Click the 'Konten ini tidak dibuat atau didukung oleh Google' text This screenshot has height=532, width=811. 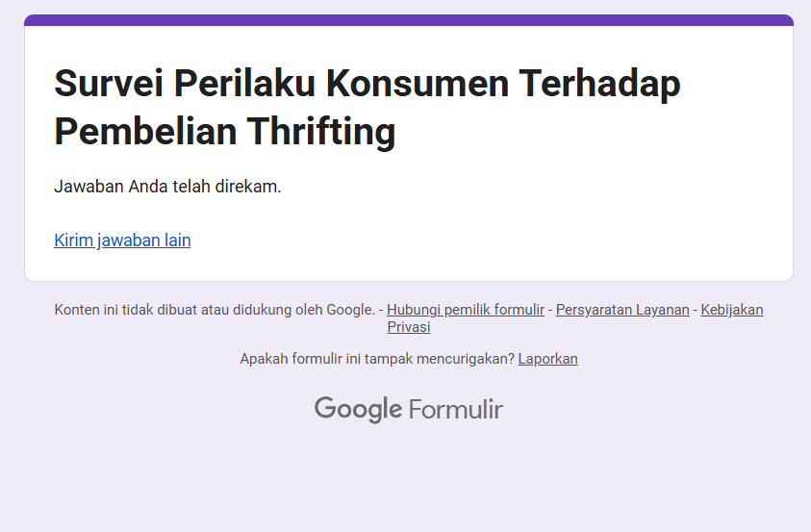(215, 310)
